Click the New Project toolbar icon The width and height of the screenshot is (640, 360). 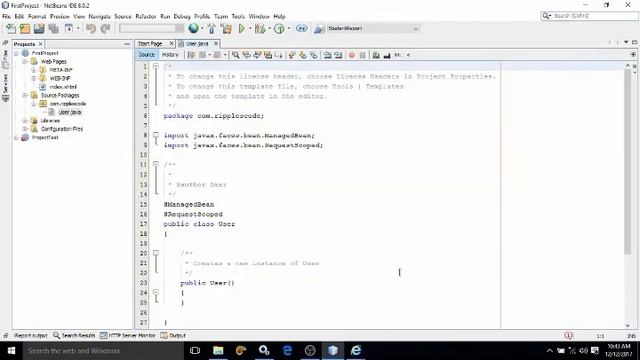pyautogui.click(x=25, y=29)
